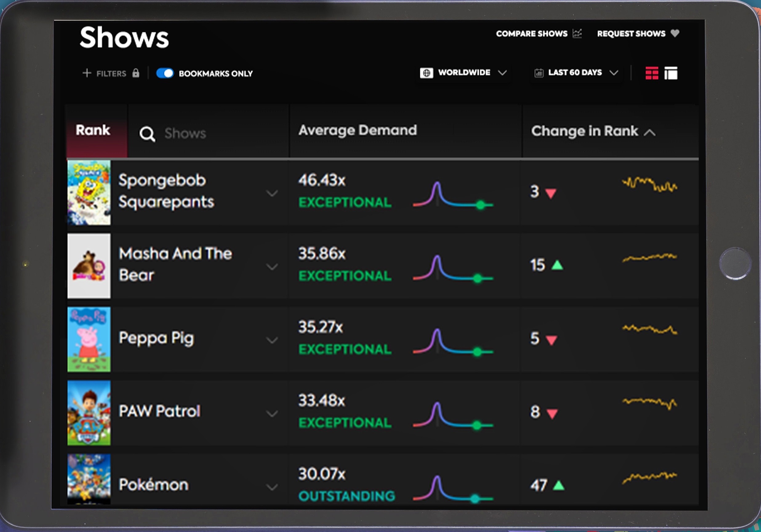Open the Spongebob Squarepants title
The width and height of the screenshot is (761, 532).
(166, 191)
